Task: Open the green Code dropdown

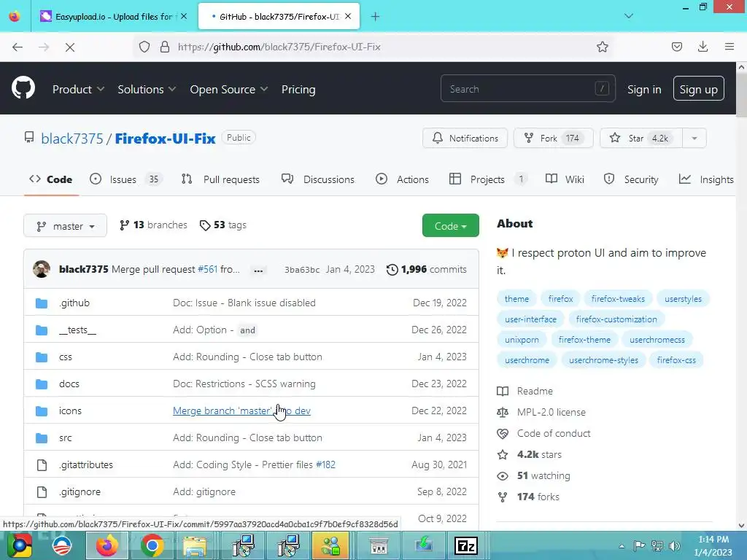Action: pyautogui.click(x=450, y=226)
